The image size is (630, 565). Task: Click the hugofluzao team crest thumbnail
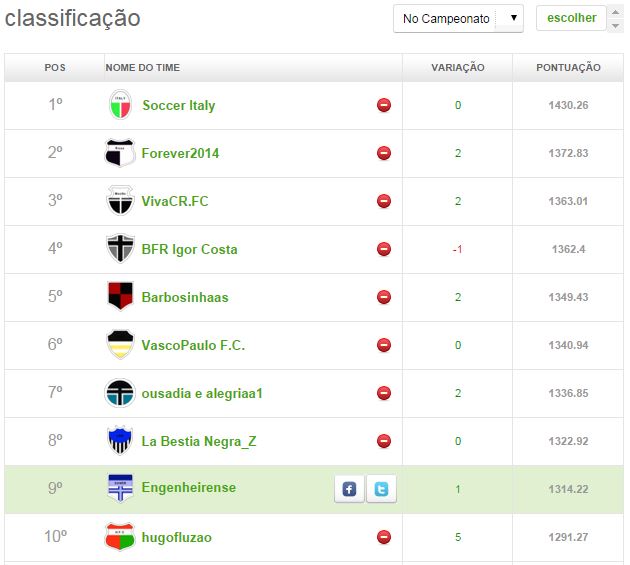[x=120, y=537]
